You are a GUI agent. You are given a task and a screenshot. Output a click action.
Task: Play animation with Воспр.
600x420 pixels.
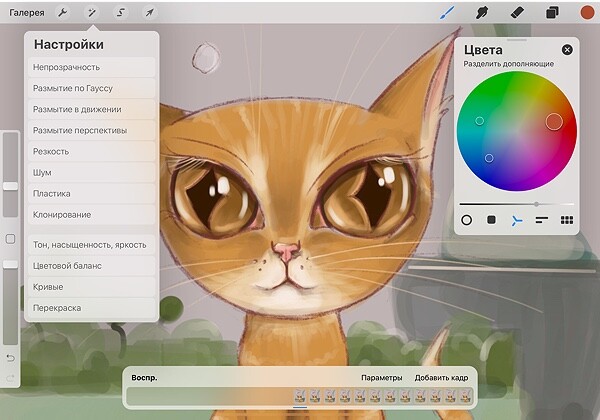(x=144, y=378)
